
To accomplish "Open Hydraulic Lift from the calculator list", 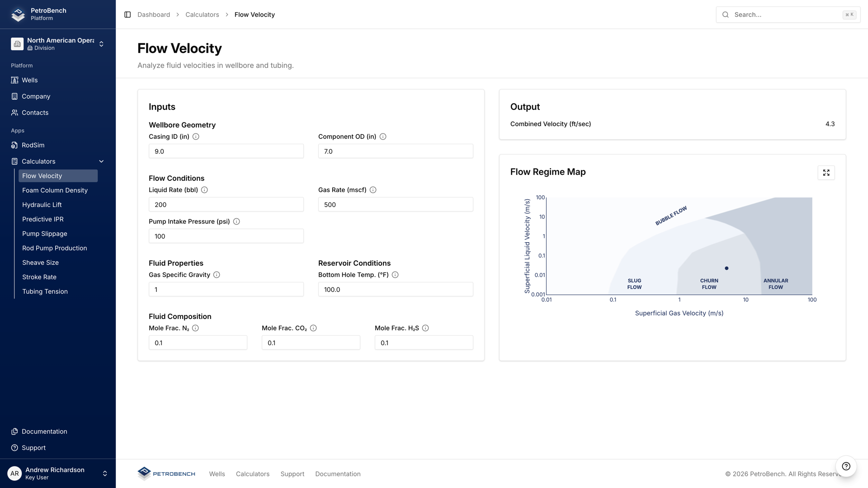I will [42, 205].
